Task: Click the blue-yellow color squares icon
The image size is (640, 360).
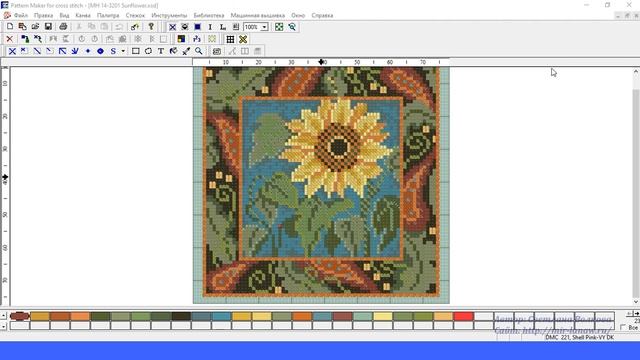Action: tap(181, 39)
